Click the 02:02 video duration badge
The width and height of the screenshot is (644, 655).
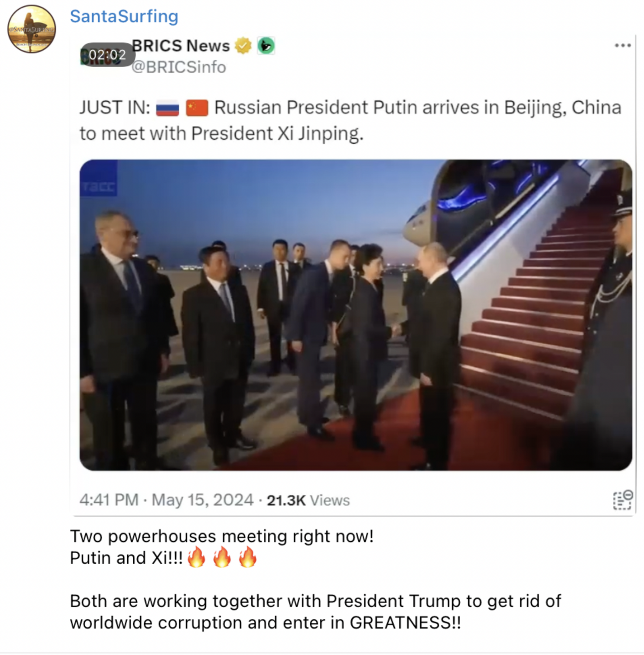point(107,55)
